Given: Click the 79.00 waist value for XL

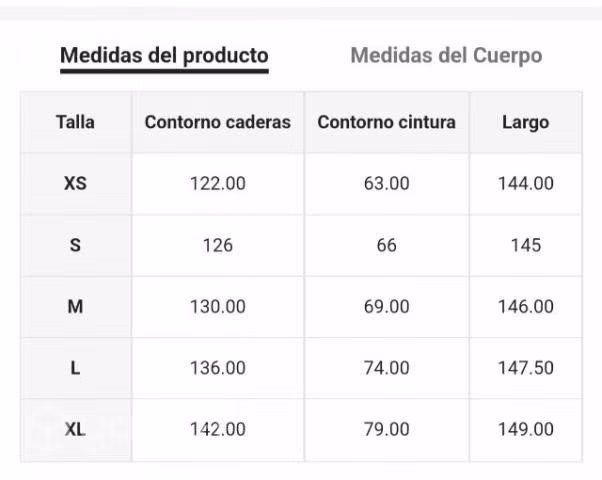Looking at the screenshot, I should (x=387, y=429).
